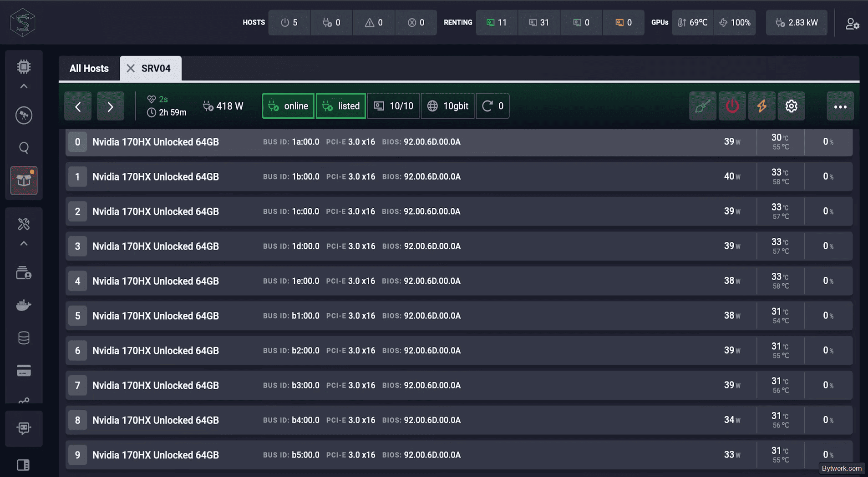Screen dimensions: 868x477
Task: Select GPU 3 row with bus 1d:00.0
Action: pyautogui.click(x=459, y=246)
